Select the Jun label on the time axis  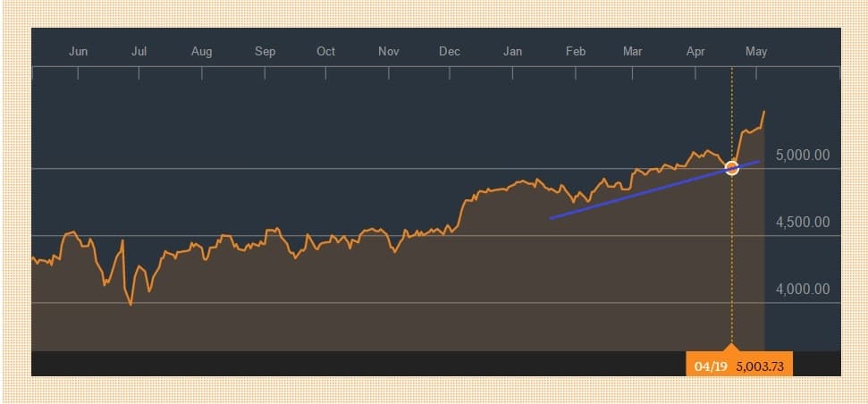(79, 51)
